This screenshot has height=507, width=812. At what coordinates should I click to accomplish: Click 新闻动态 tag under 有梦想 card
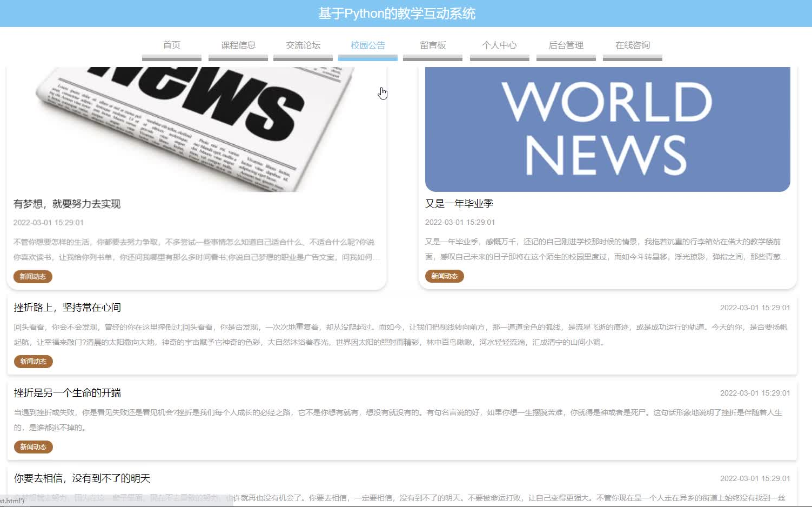[x=33, y=276]
